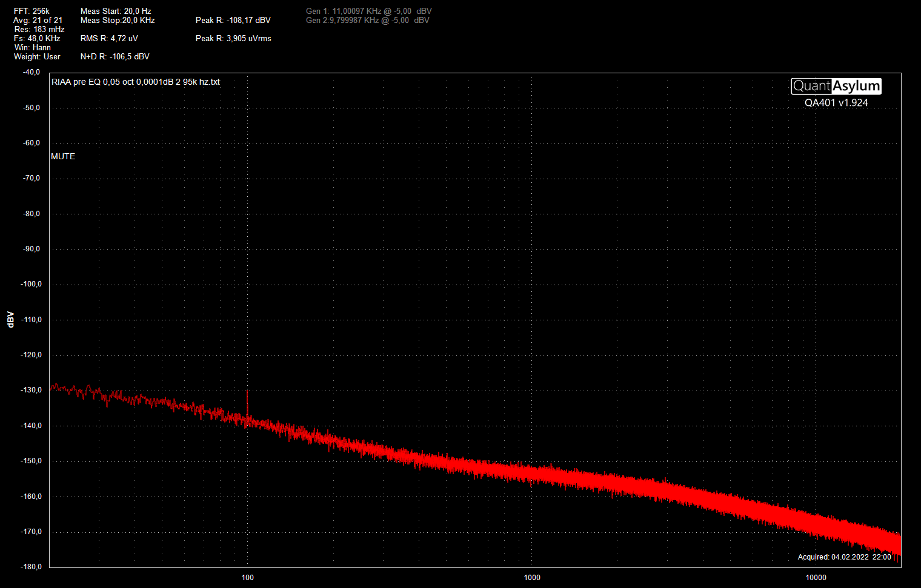Click the RMS R: 4,72 uV value

[109, 38]
